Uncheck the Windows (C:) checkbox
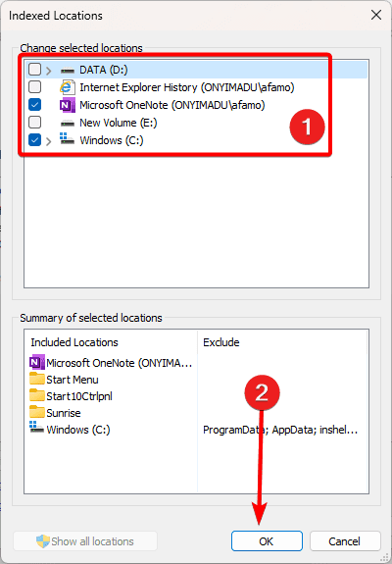The image size is (392, 564). tap(35, 140)
